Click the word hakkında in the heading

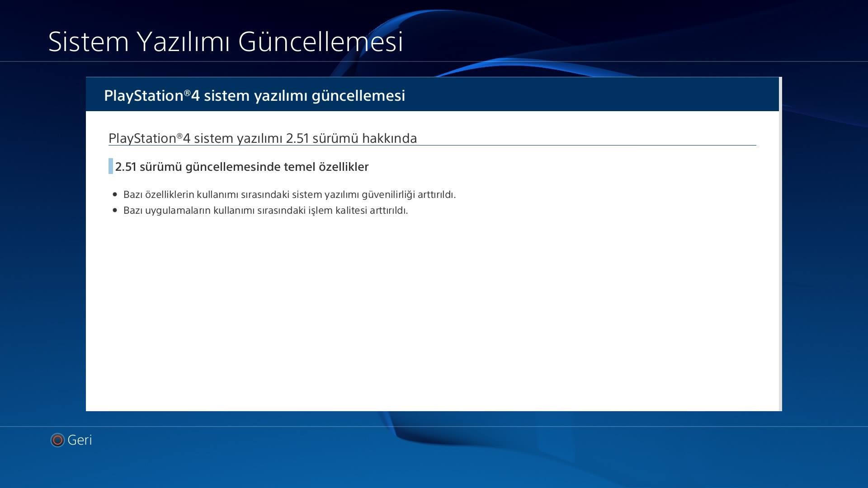tap(389, 138)
